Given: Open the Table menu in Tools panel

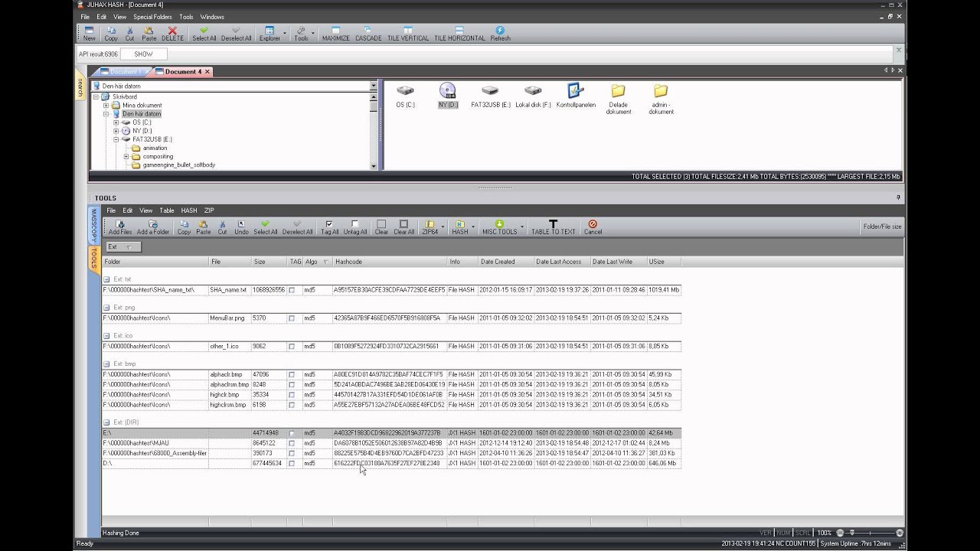Looking at the screenshot, I should (x=167, y=210).
